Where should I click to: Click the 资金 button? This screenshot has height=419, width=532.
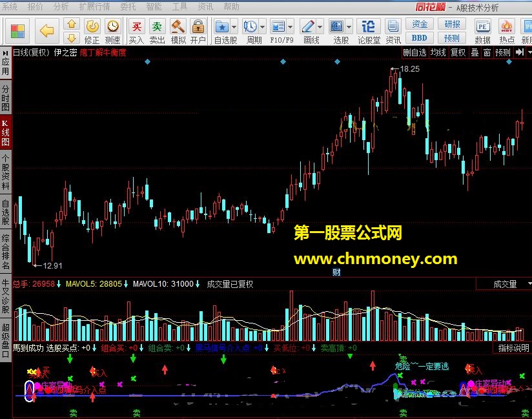click(420, 24)
